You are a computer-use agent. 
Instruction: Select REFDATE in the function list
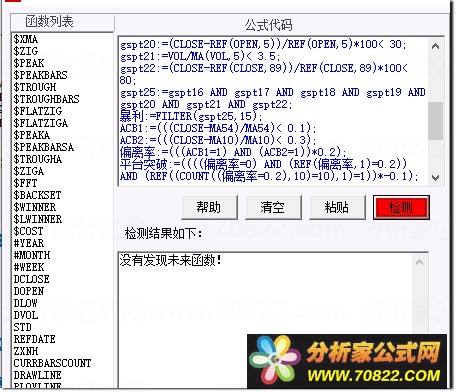click(34, 339)
